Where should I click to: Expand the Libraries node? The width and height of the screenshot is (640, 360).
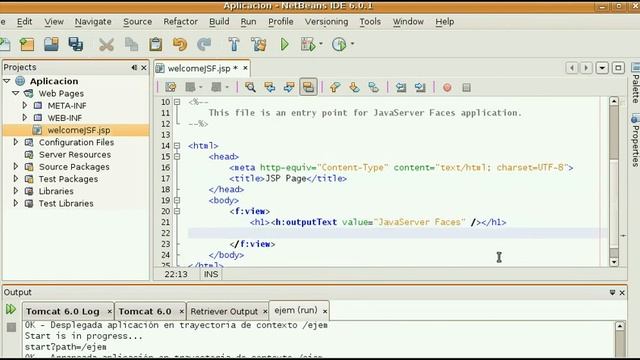16,191
